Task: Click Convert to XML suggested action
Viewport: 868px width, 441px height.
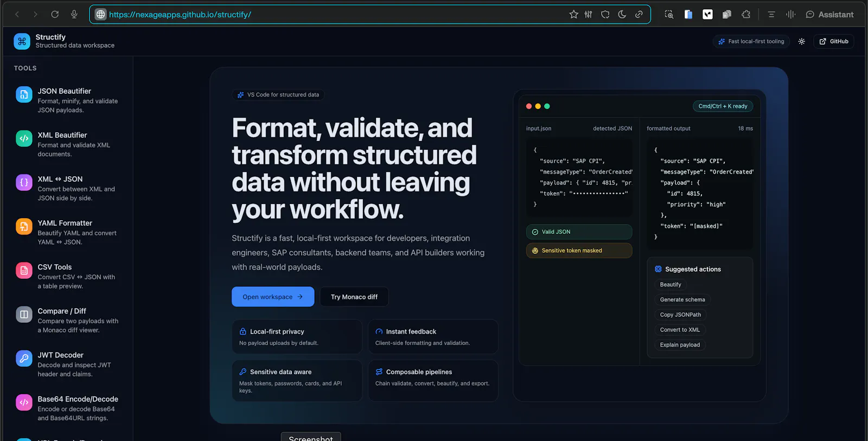Action: coord(680,330)
